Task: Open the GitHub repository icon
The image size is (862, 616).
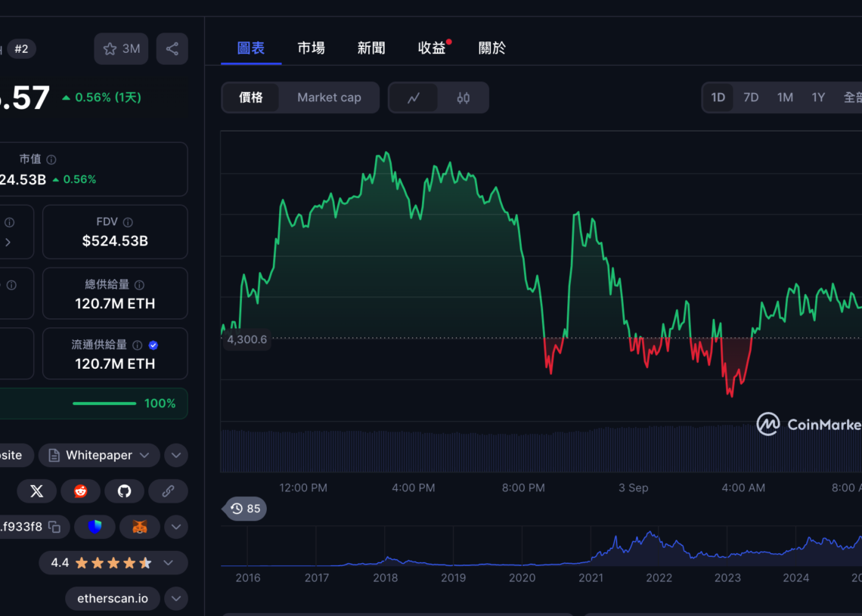Action: [x=124, y=491]
